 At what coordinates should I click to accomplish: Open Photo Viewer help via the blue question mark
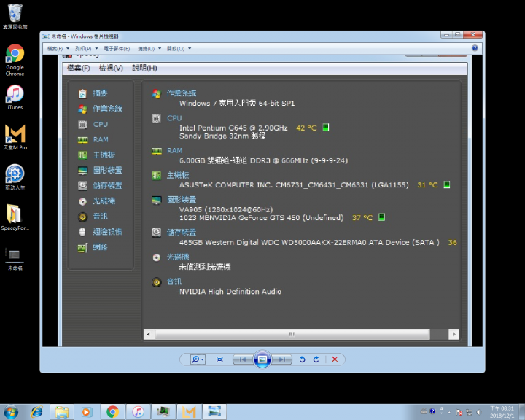pyautogui.click(x=475, y=48)
